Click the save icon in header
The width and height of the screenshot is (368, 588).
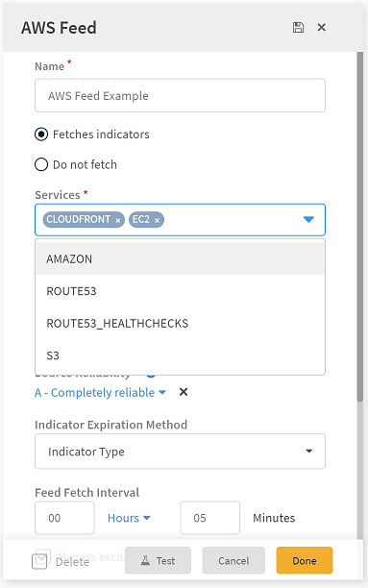pos(298,27)
